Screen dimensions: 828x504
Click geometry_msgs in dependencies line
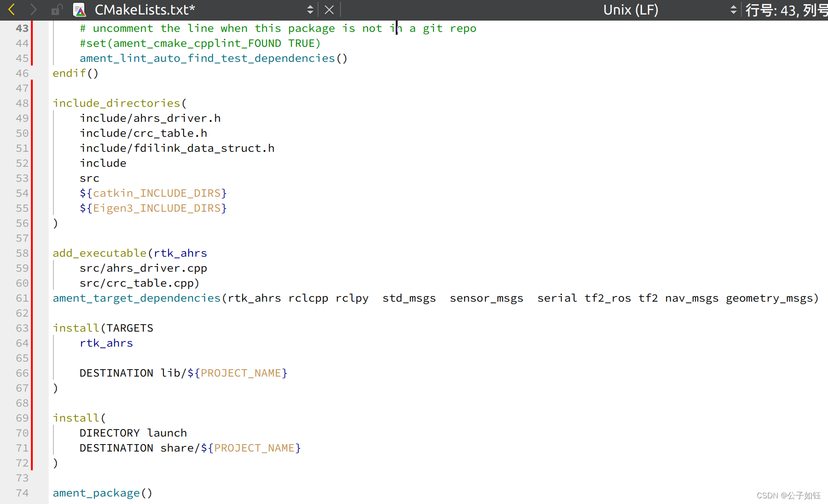(769, 298)
